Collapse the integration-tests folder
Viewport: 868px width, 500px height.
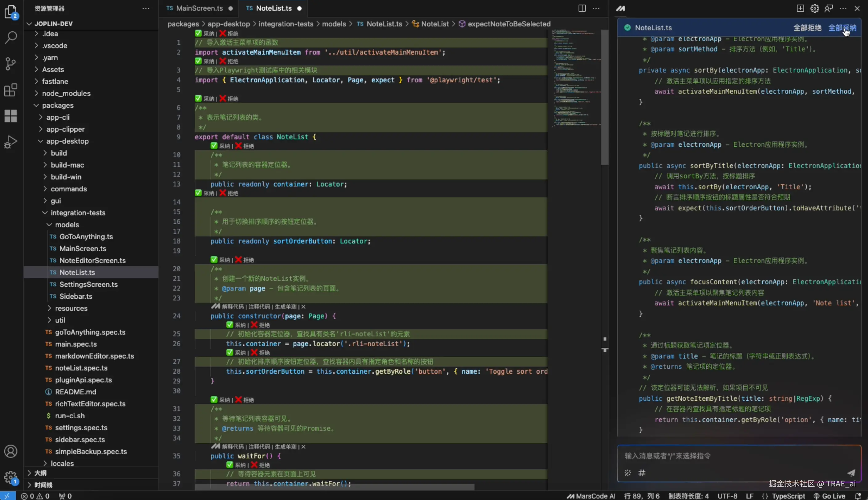click(x=78, y=213)
